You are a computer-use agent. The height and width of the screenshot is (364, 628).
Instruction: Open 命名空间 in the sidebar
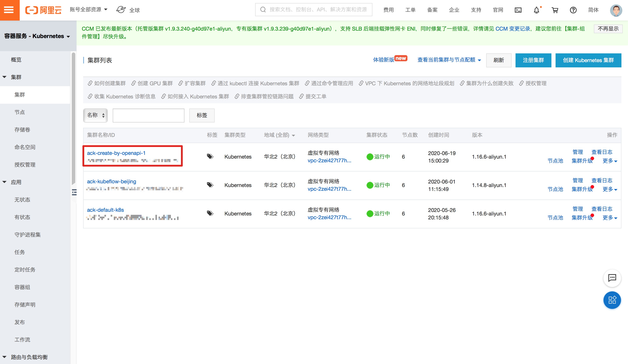[x=25, y=147]
